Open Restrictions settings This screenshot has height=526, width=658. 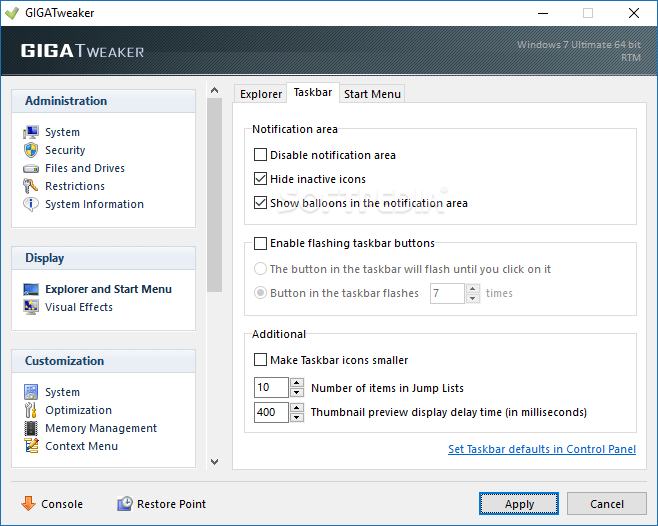(75, 186)
